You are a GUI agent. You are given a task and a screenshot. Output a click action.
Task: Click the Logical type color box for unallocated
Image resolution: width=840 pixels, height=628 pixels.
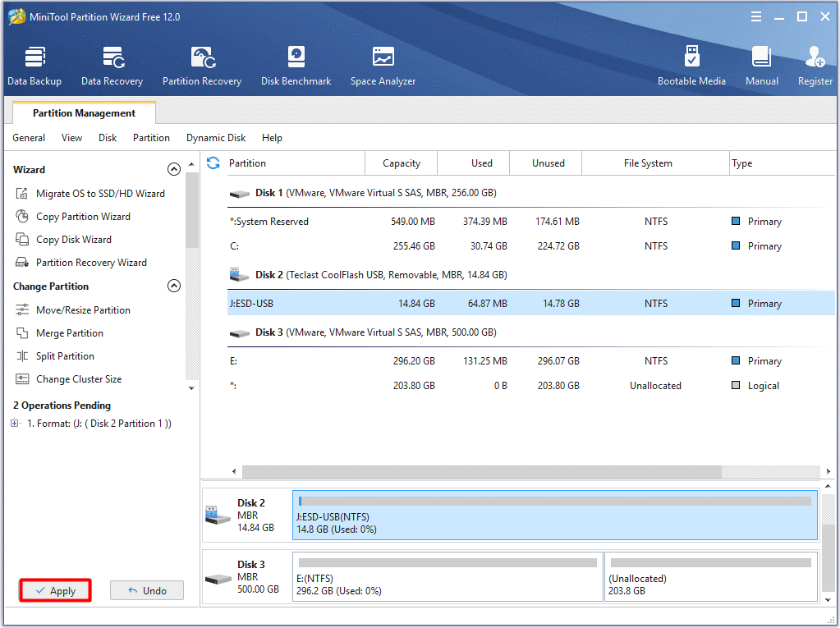coord(736,386)
